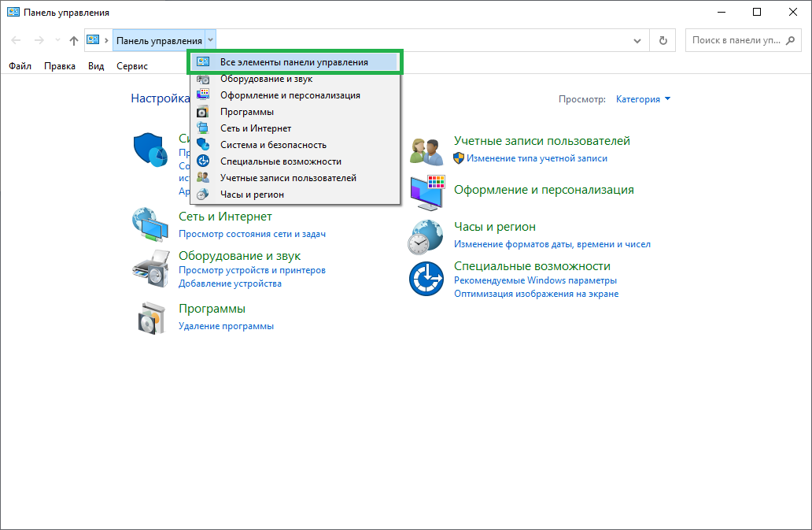Click the search magnifier icon

(790, 40)
